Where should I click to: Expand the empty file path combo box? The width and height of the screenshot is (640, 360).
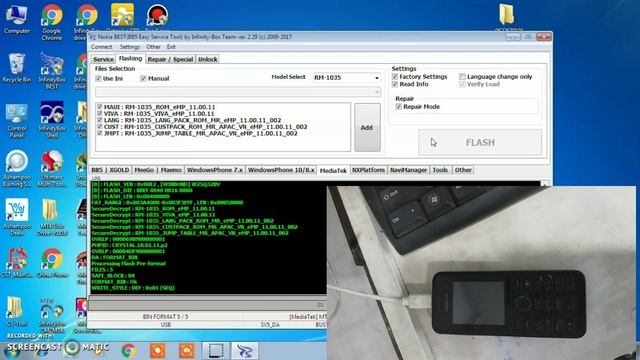coord(238,92)
